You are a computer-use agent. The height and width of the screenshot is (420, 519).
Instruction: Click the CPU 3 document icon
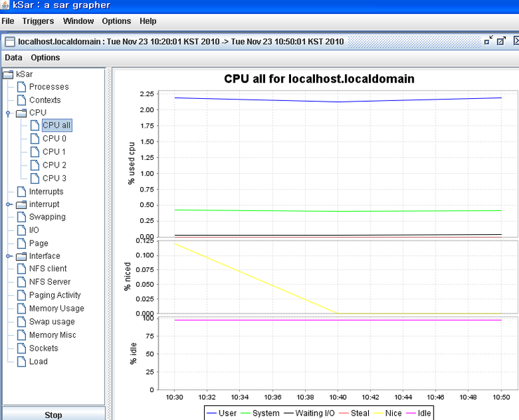35,178
